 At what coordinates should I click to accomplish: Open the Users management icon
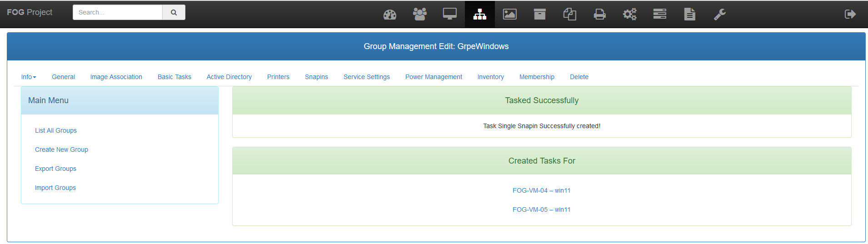(x=419, y=15)
